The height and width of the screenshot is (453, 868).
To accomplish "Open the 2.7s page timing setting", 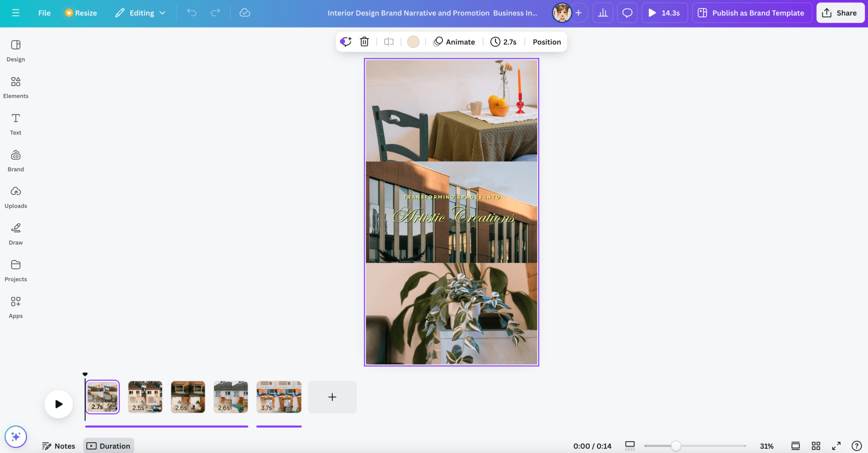I will (504, 41).
